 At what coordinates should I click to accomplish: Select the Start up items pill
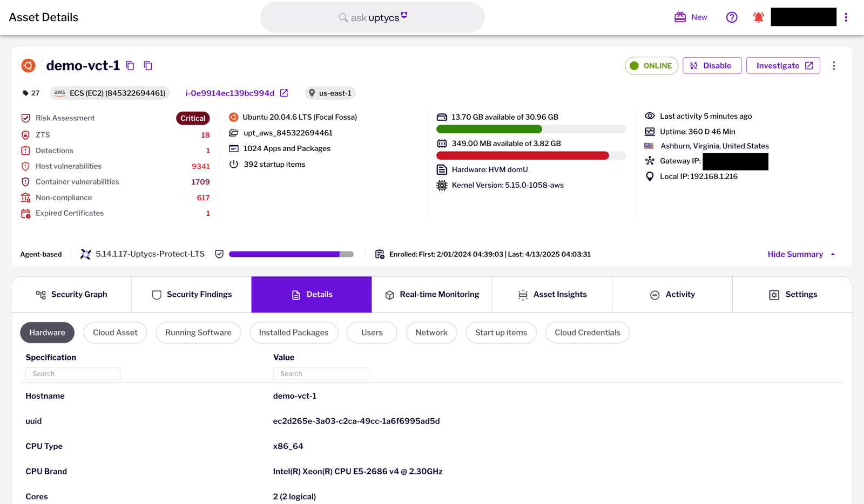click(x=501, y=332)
